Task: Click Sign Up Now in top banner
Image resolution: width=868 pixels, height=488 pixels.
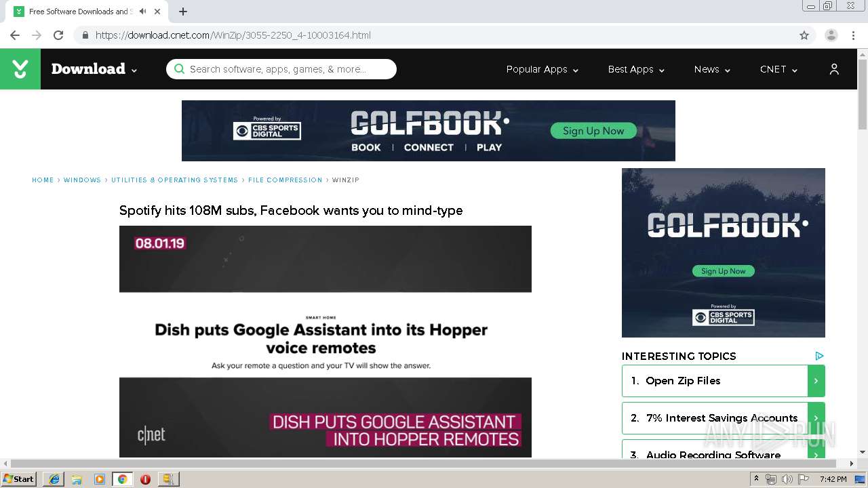Action: tap(593, 131)
